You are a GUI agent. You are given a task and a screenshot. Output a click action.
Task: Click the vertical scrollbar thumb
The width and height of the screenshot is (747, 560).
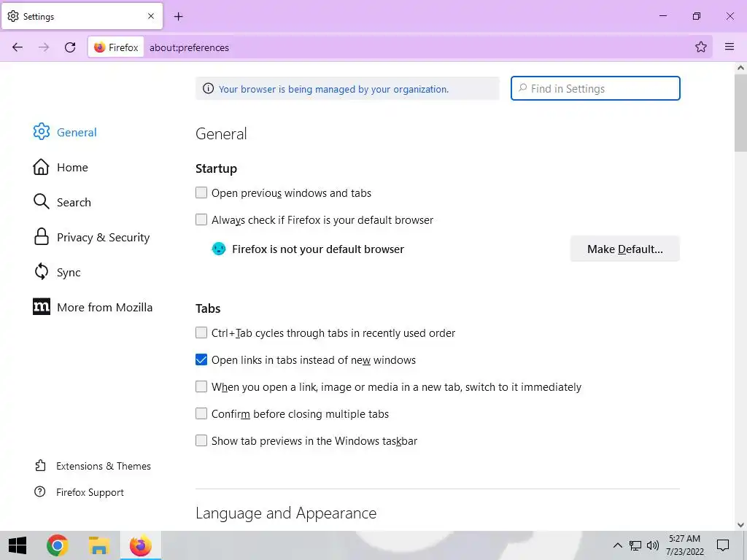pyautogui.click(x=740, y=112)
